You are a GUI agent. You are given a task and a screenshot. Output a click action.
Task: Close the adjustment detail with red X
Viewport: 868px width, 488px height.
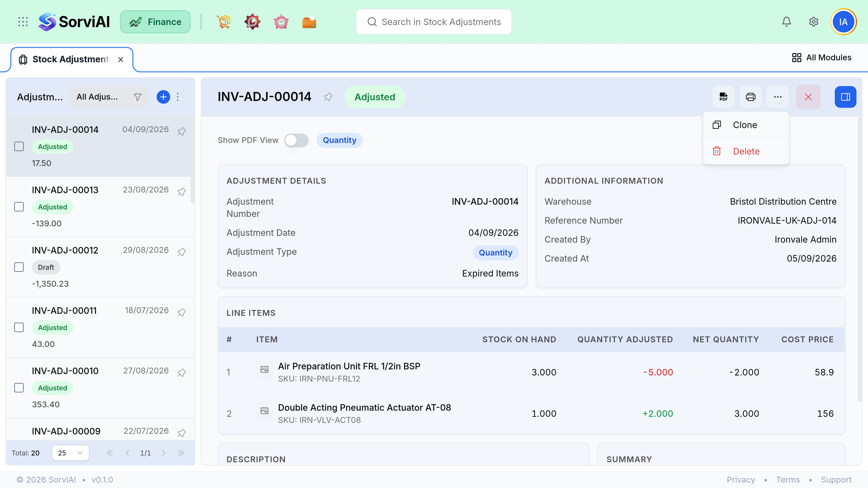tap(808, 97)
